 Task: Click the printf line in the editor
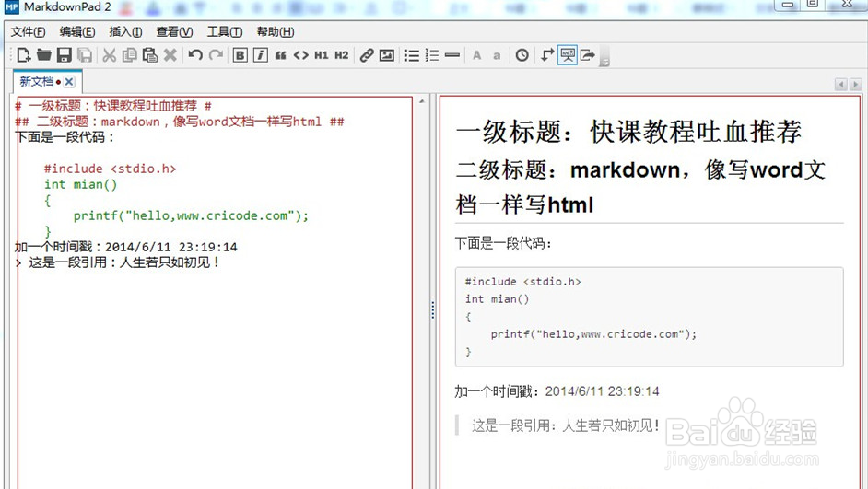(191, 215)
